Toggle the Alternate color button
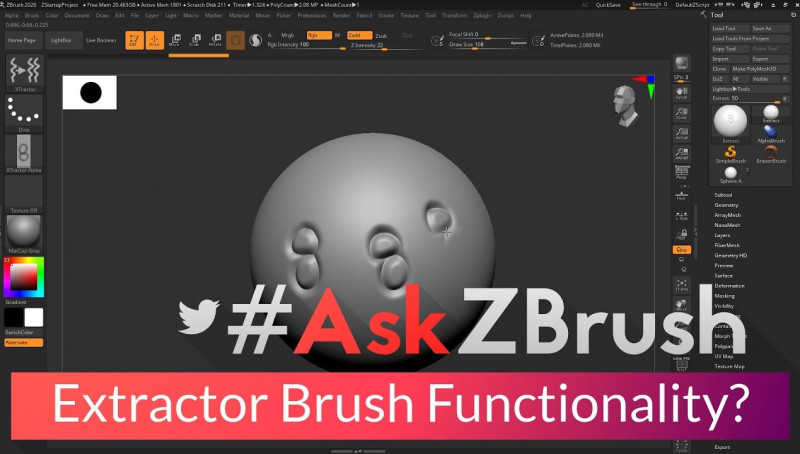This screenshot has height=454, width=800. click(24, 343)
